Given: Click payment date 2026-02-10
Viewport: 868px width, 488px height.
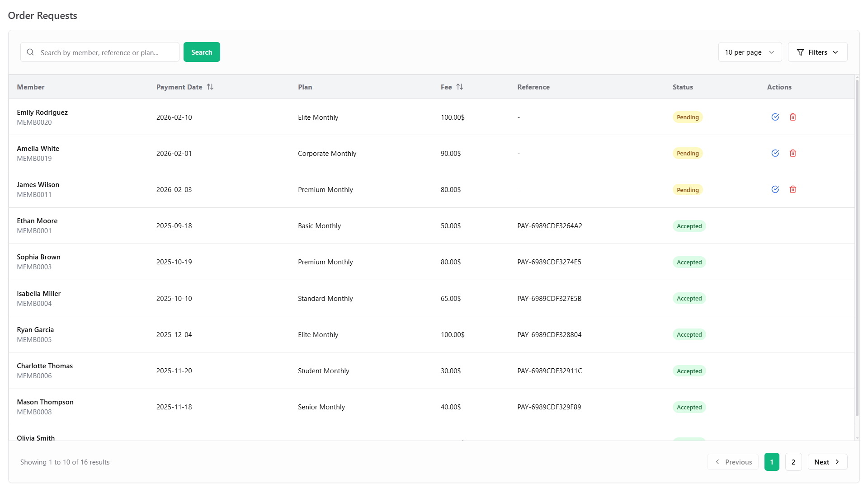Looking at the screenshot, I should 174,117.
